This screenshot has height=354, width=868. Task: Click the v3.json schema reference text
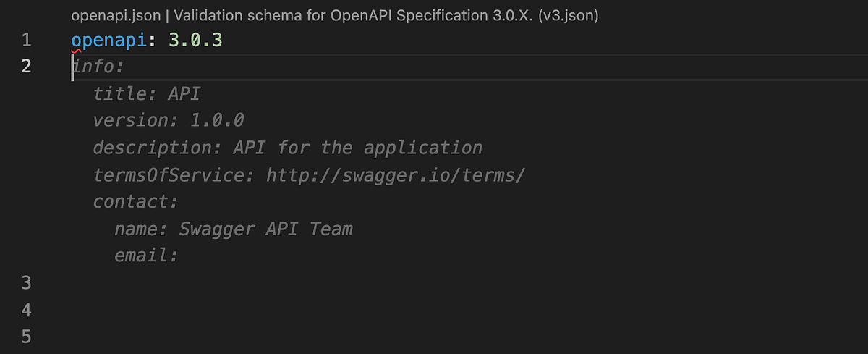[570, 14]
